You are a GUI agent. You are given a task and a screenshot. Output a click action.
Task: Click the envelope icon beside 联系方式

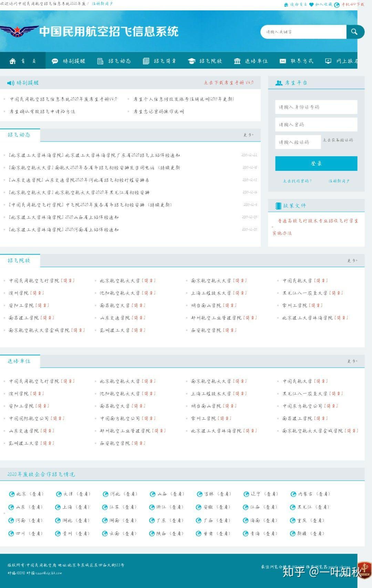coord(283,61)
